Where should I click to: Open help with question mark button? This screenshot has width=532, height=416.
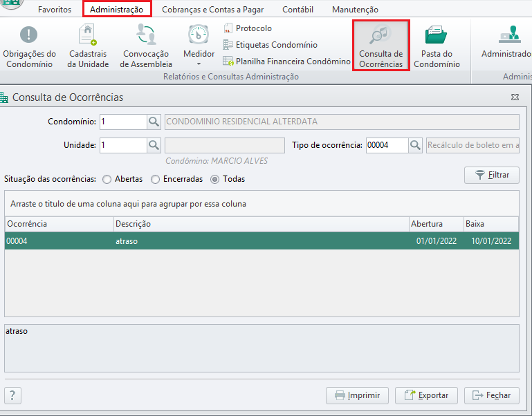coord(13,395)
